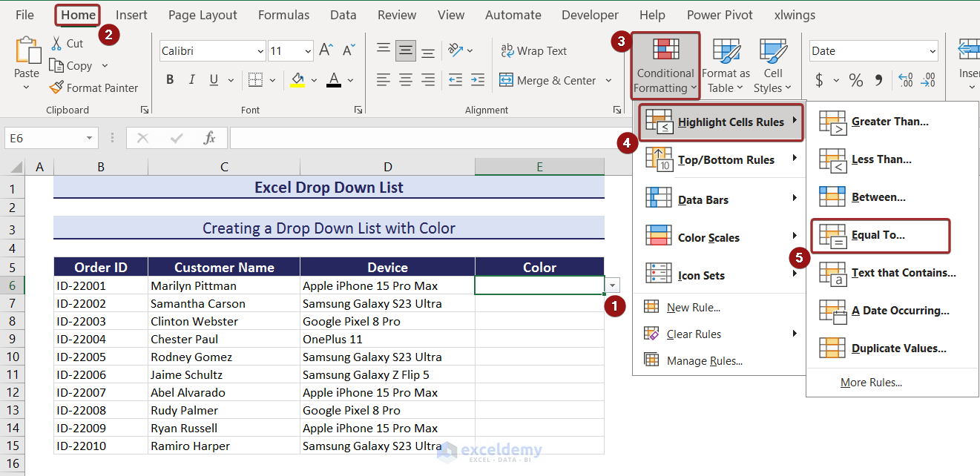Select column D header
980x476 pixels.
pos(387,168)
